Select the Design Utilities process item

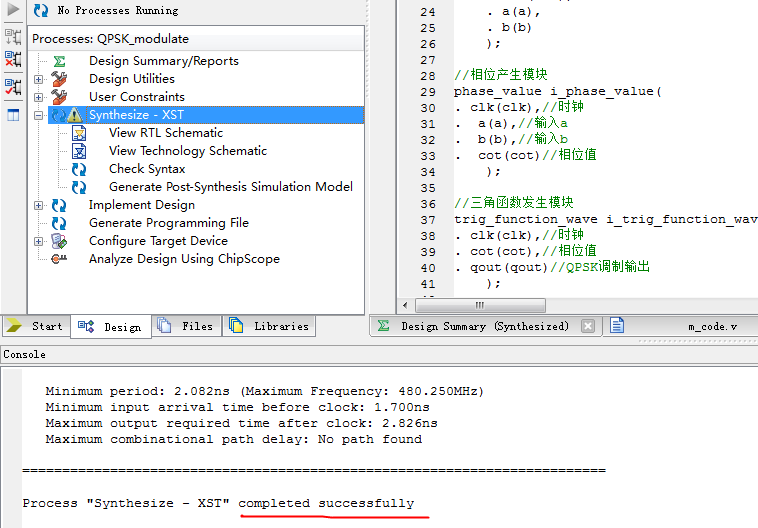132,79
